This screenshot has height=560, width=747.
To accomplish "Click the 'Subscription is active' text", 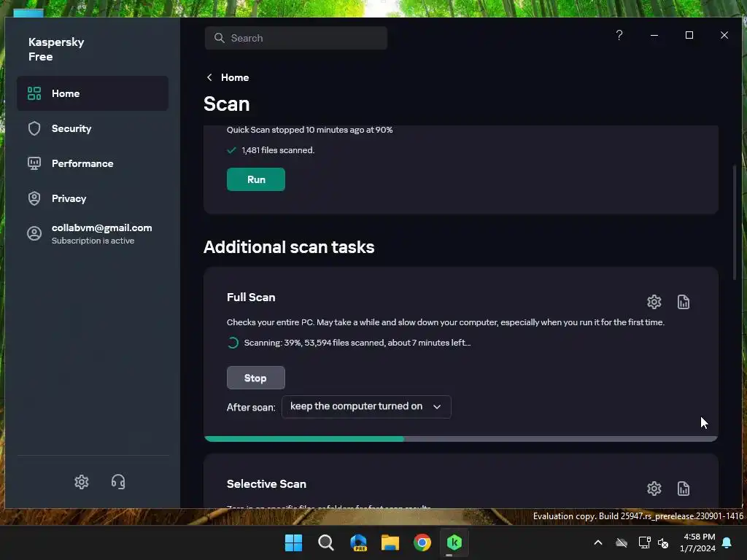I will tap(93, 241).
